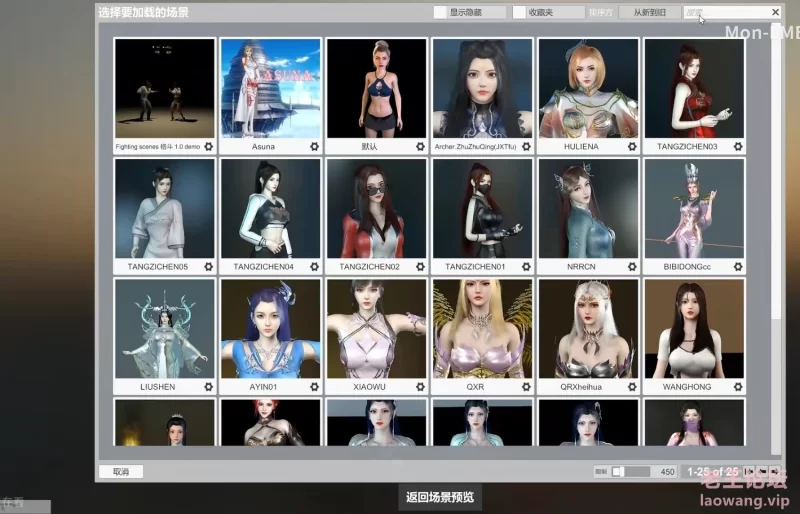Select the TANGZICHEN03 name label
The height and width of the screenshot is (514, 800).
[x=687, y=146]
